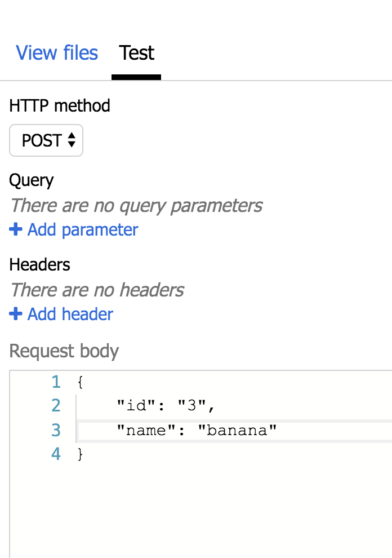This screenshot has height=558, width=392.
Task: Click the "banana" value in the editor
Action: [242, 430]
